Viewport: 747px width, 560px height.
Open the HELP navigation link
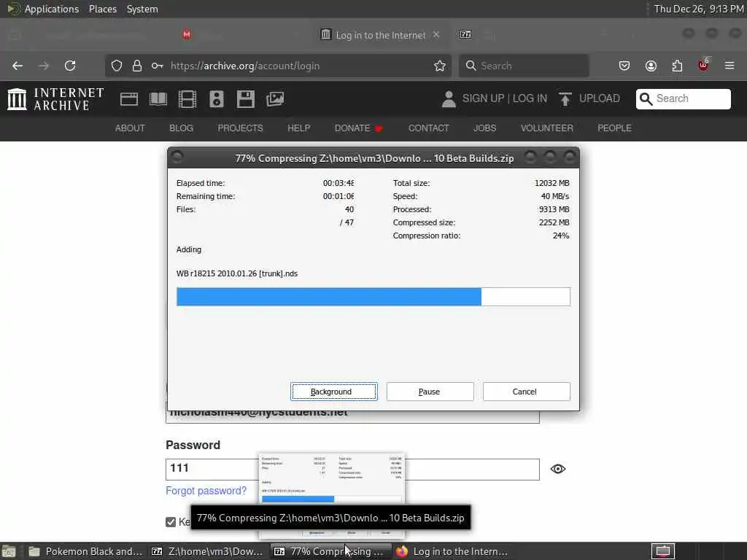(298, 128)
